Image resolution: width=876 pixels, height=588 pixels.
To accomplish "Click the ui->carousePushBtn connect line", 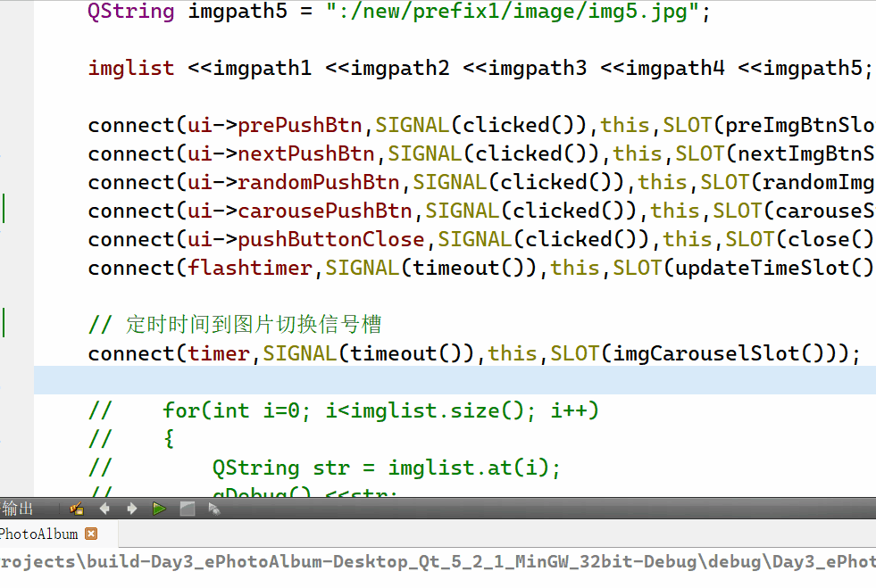I will pyautogui.click(x=481, y=211).
